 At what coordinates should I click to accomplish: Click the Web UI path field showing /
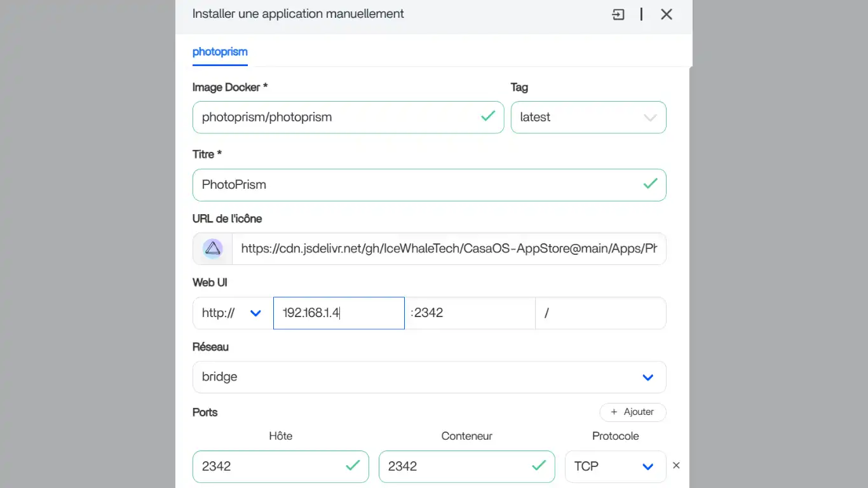[x=600, y=313]
